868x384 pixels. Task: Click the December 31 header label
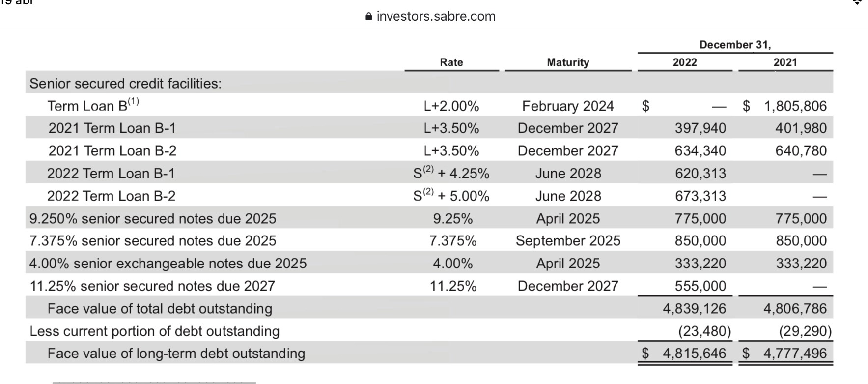click(x=735, y=45)
